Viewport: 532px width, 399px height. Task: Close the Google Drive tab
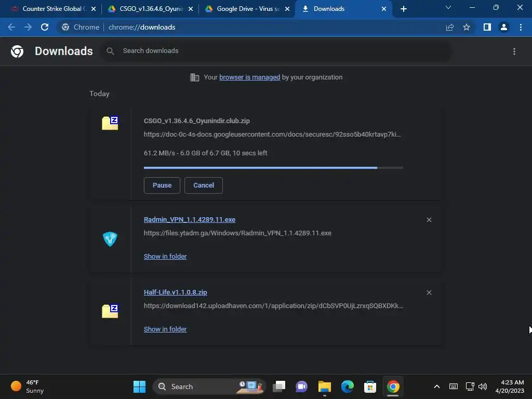point(287,9)
